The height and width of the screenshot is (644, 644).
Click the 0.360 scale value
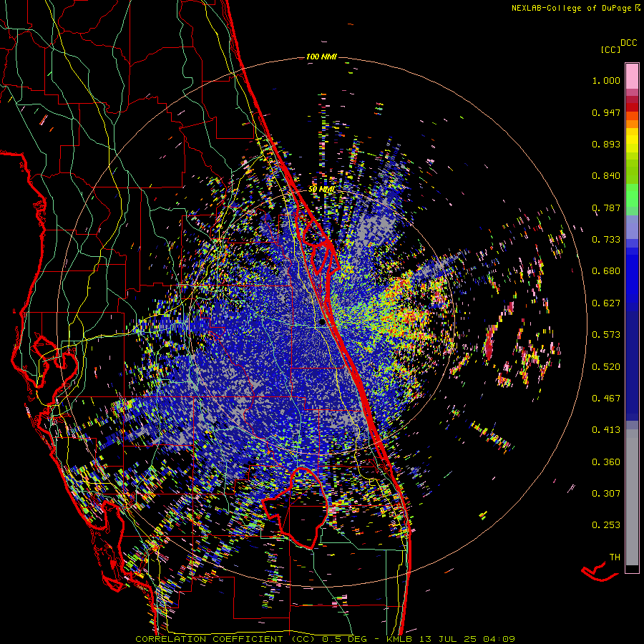coord(606,462)
